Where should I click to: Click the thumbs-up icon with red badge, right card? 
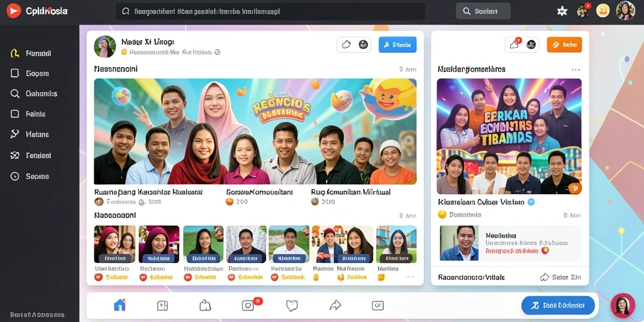[x=514, y=45]
